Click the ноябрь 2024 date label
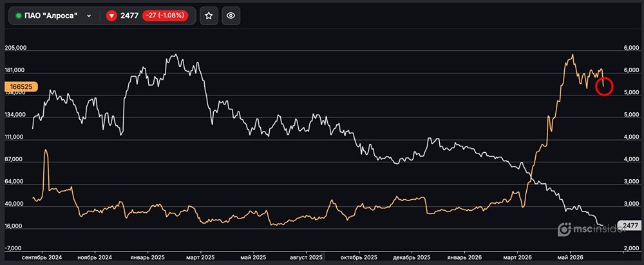Viewport: 644px width, 265px height. [x=95, y=258]
